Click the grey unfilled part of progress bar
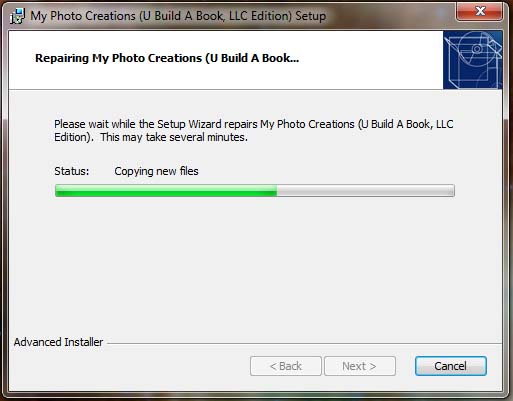Viewport: 513px width, 401px height. [x=365, y=191]
